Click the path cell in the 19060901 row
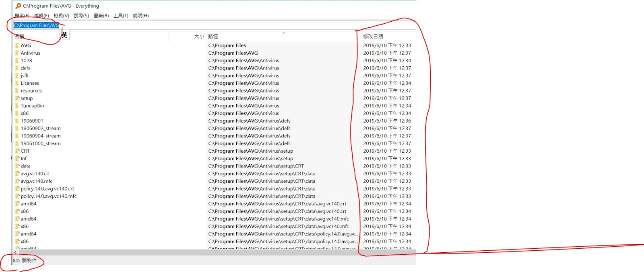 click(249, 121)
